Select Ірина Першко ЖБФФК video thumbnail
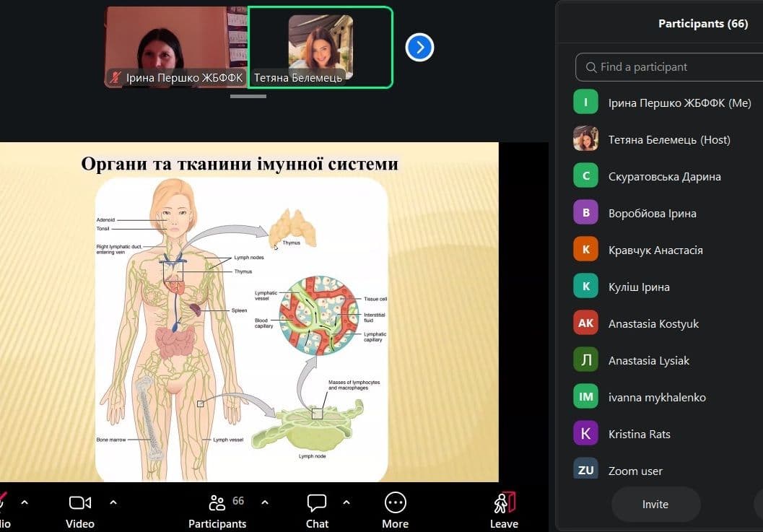The width and height of the screenshot is (763, 532). [x=176, y=48]
